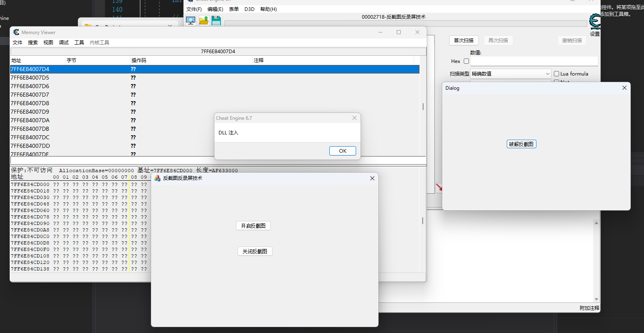Click the 操作码 column header
Image resolution: width=644 pixels, height=333 pixels.
click(x=191, y=60)
